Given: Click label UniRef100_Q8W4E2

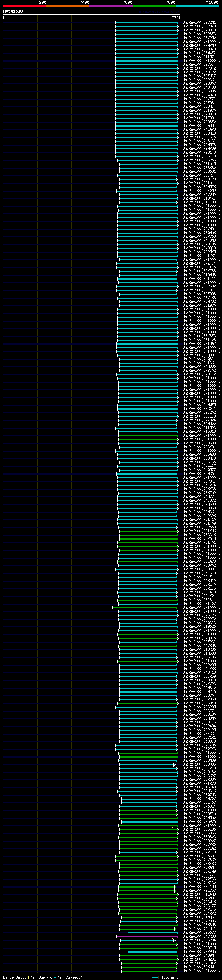Looking at the screenshot, I should pos(199,53).
